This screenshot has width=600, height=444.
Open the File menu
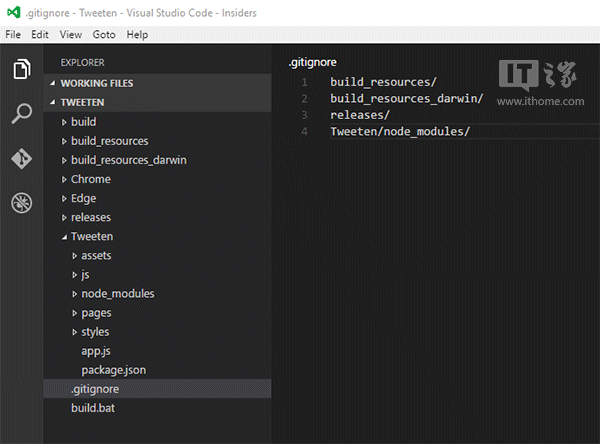(x=13, y=35)
